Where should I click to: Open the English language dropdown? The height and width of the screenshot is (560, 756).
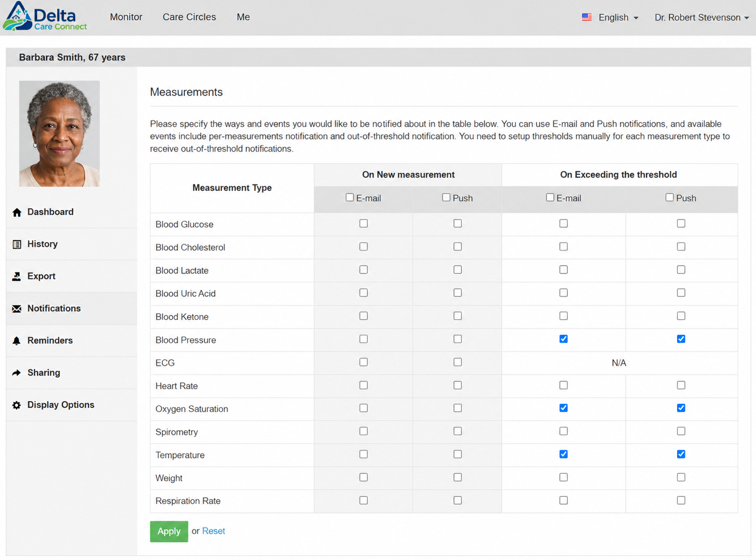618,18
